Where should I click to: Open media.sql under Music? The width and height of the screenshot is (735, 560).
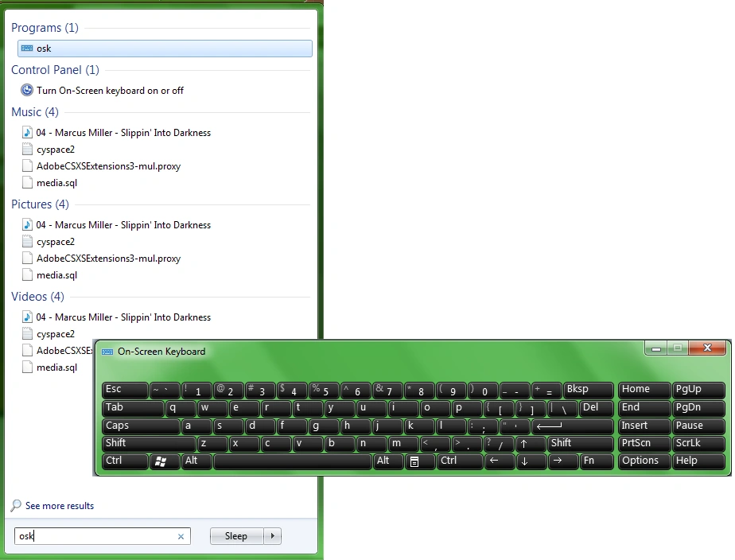tap(56, 183)
